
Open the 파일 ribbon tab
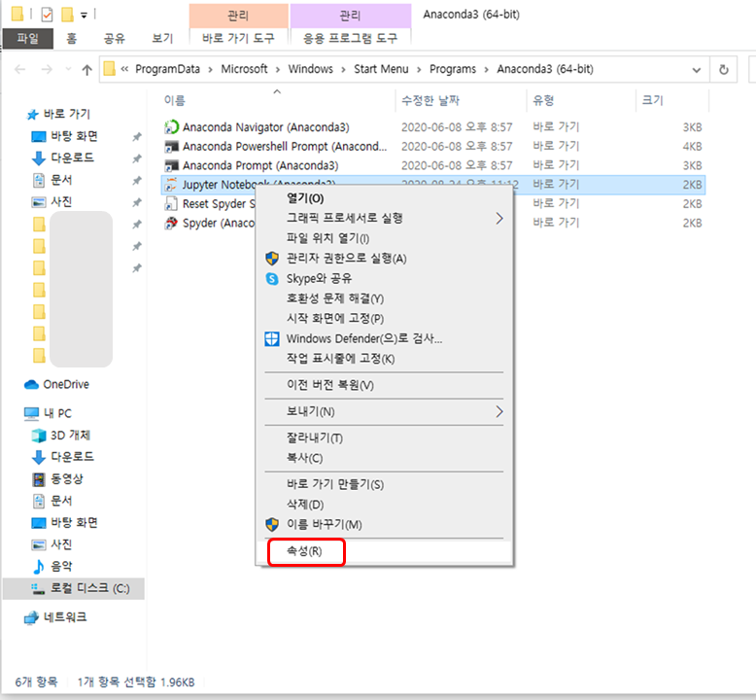click(28, 38)
